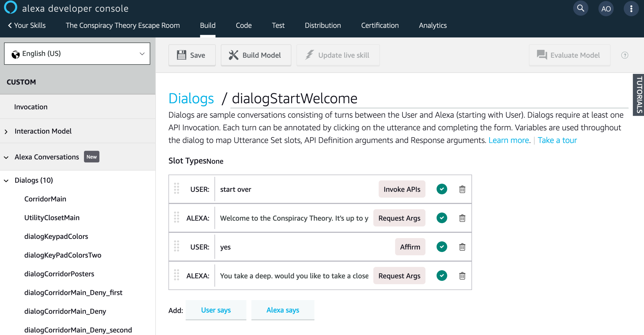The width and height of the screenshot is (644, 335).
Task: Click the help question mark icon
Action: (x=624, y=55)
